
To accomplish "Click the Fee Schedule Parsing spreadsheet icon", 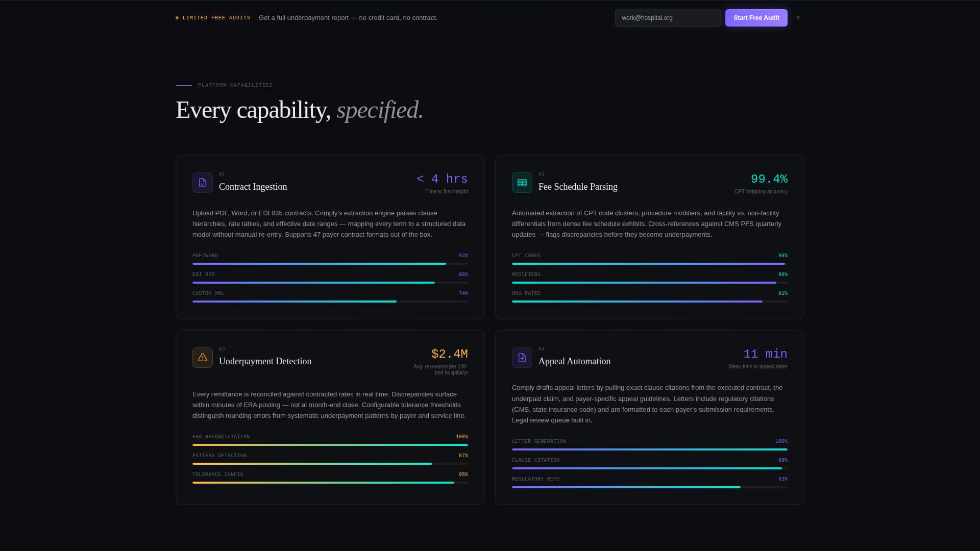I will pos(522,183).
